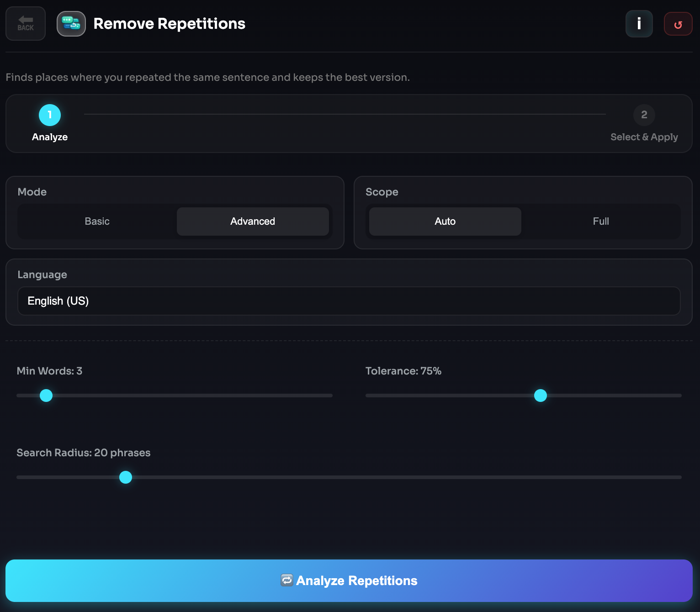Click the Search Radius slider handle
Viewport: 700px width, 612px height.
click(x=126, y=477)
